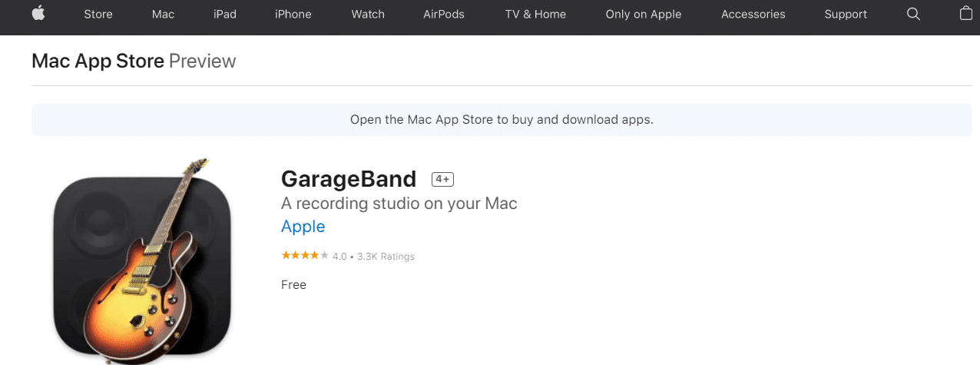Click the Apple developer link
Image resolution: width=980 pixels, height=365 pixels.
(303, 227)
